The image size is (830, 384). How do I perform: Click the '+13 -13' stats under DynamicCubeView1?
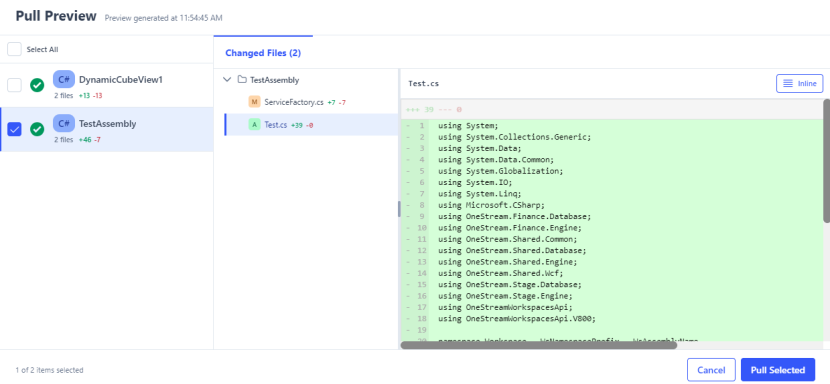coord(91,96)
